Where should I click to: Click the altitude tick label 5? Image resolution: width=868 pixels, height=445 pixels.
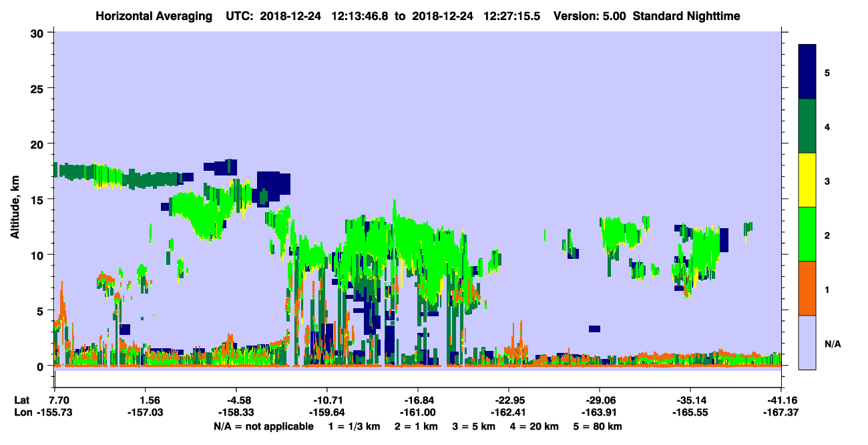click(41, 310)
